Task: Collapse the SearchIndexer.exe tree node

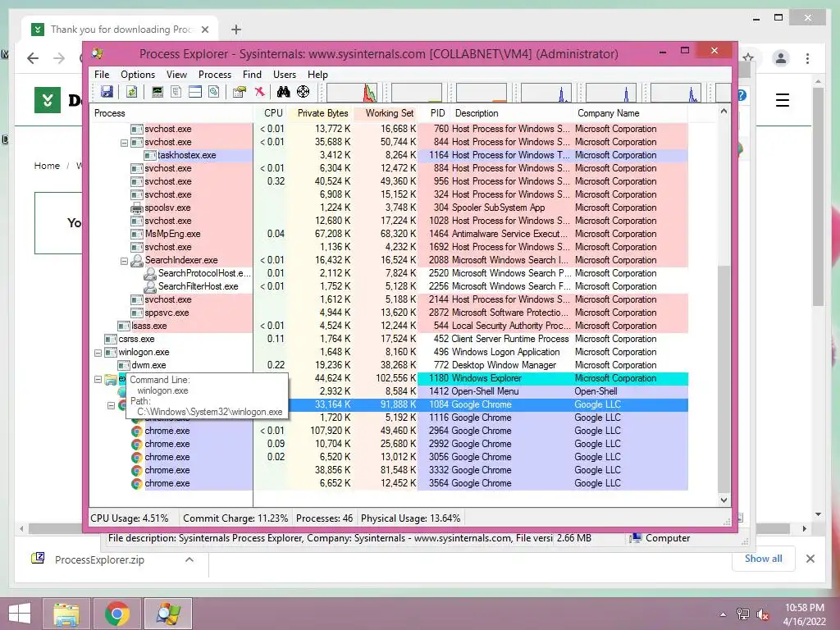Action: click(124, 261)
